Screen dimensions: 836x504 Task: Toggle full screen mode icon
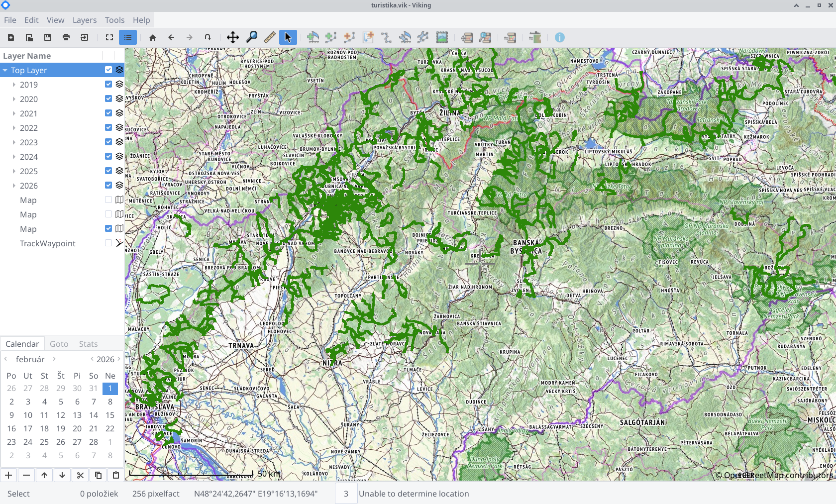click(109, 37)
